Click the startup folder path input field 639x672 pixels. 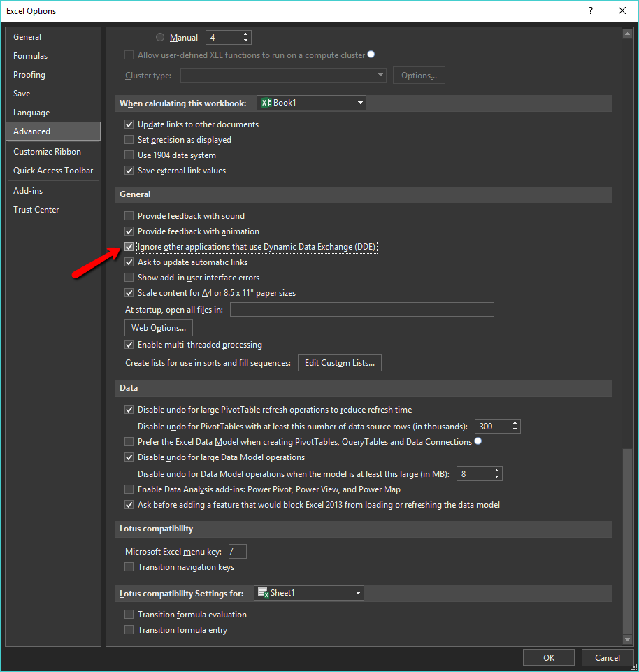click(x=361, y=310)
